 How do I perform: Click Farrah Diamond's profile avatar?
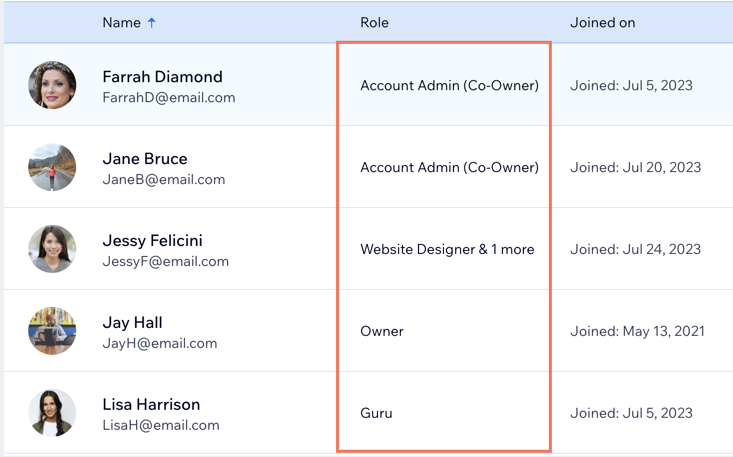tap(52, 85)
